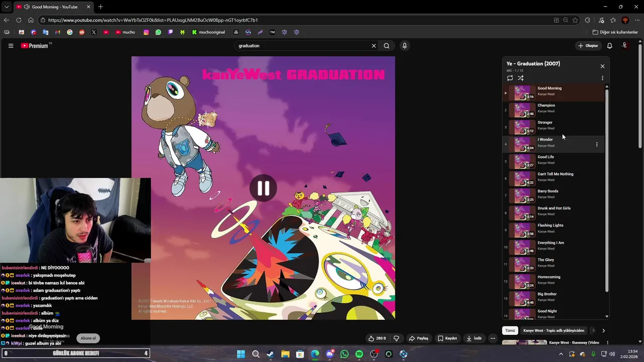Pause the video using the center overlay button
This screenshot has width=644, height=362.
point(263,188)
